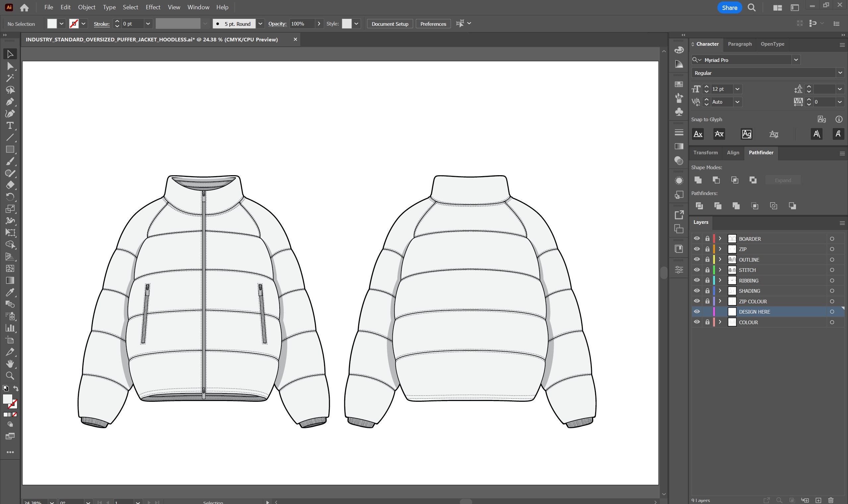Select the Zoom tool
848x504 pixels.
[10, 376]
